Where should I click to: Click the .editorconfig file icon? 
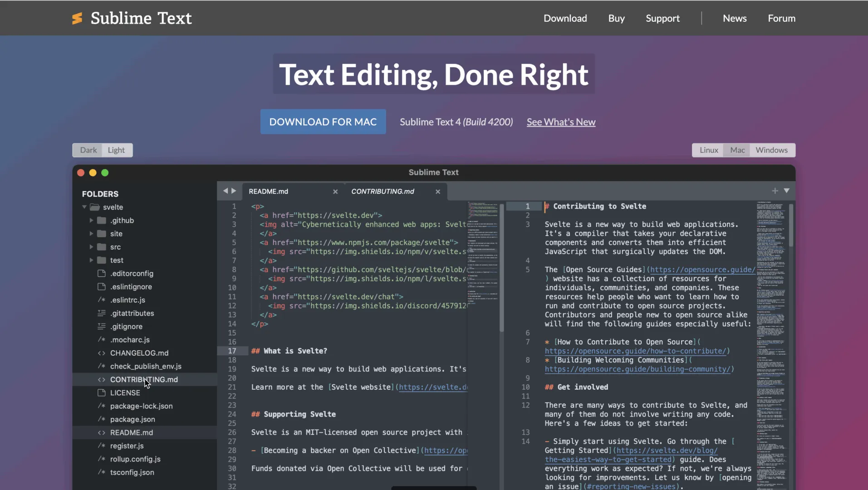pos(102,273)
